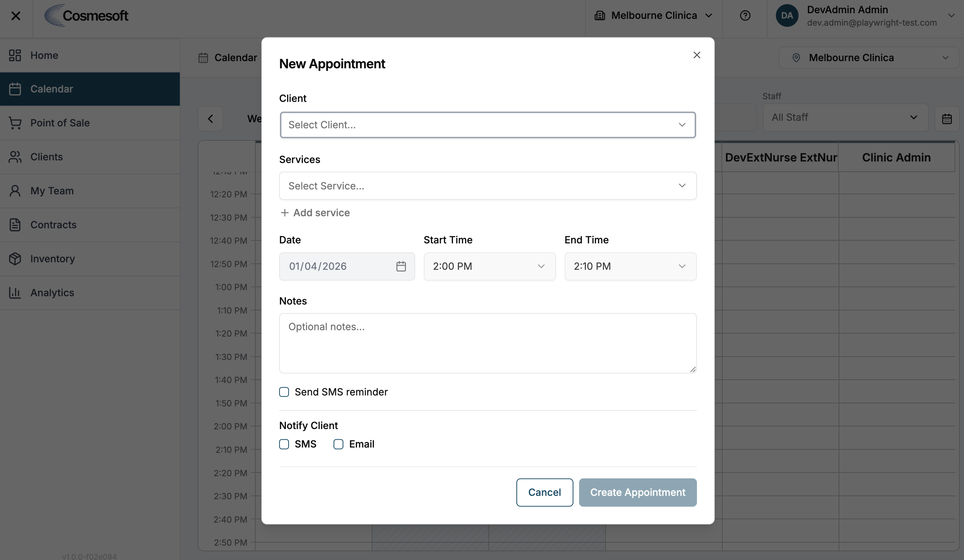The width and height of the screenshot is (964, 560).
Task: Expand the Select Service dropdown
Action: [488, 186]
